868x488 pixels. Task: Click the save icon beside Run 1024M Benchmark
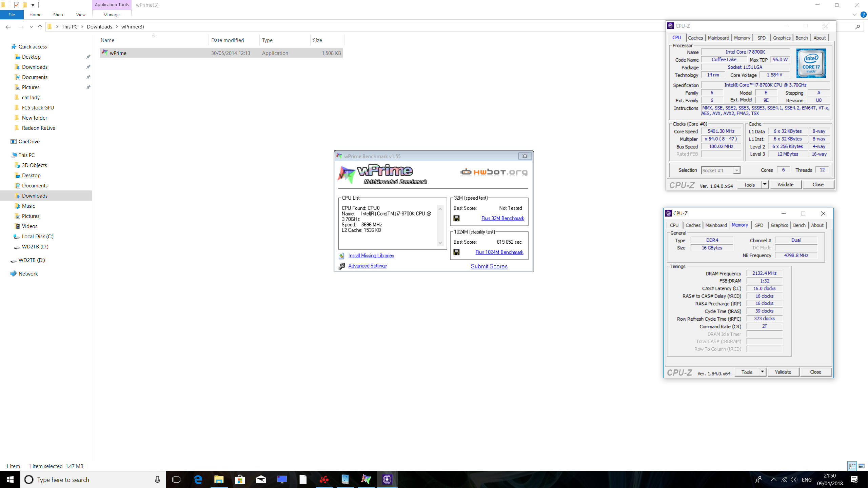(457, 252)
